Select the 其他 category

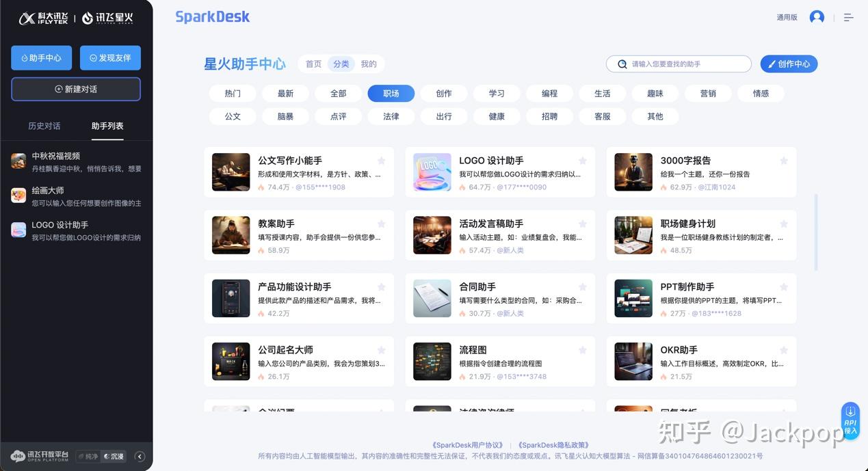click(655, 116)
